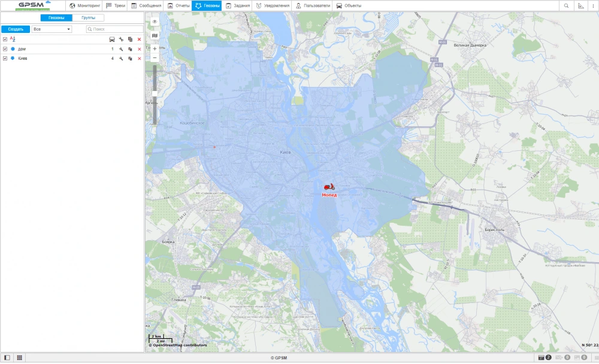Screen dimensions: 599x364
Task: Open the map layers selector icon
Action: 155,35
